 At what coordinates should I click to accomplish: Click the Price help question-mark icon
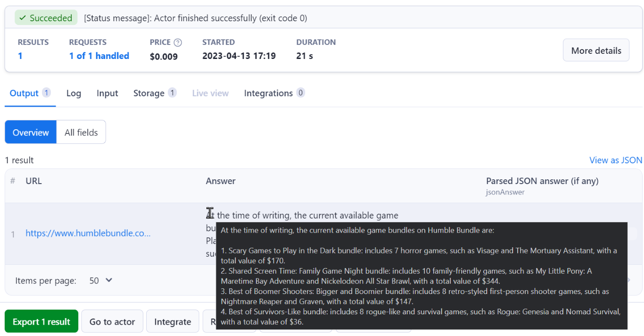click(178, 42)
